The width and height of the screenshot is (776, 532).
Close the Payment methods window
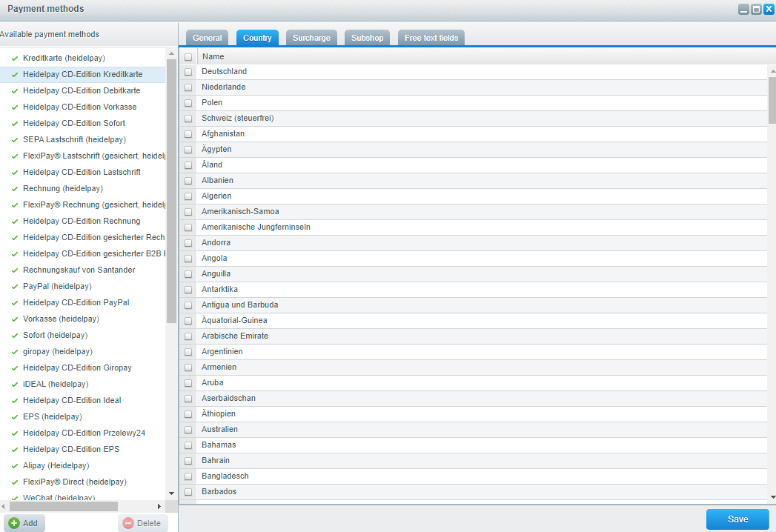(769, 10)
